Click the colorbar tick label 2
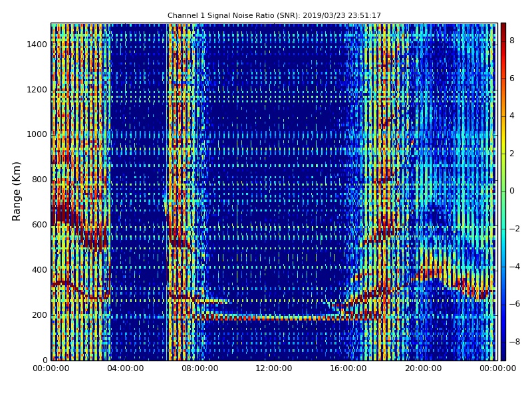Screen dimensions: 532x399 click(512, 154)
